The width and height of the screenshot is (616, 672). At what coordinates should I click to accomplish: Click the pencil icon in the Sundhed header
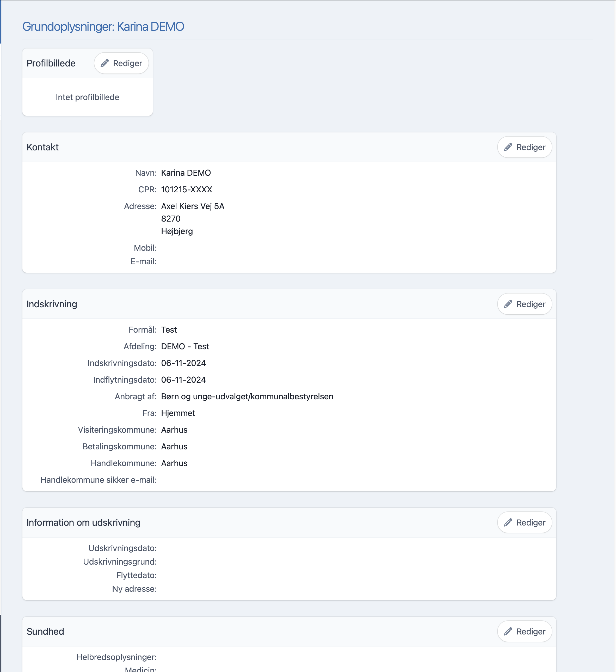508,631
